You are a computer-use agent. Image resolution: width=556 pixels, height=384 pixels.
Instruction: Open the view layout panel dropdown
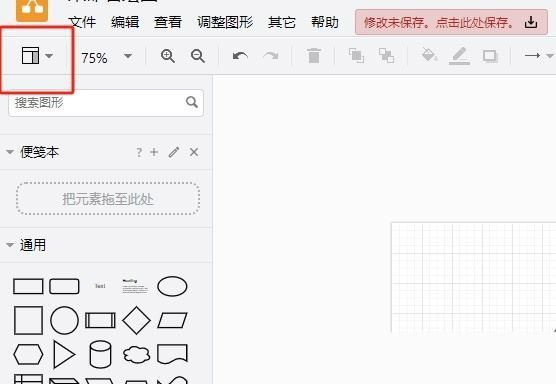[x=37, y=56]
